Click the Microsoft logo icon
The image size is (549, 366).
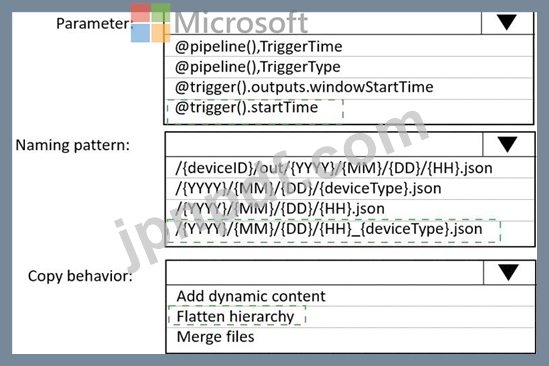(151, 23)
